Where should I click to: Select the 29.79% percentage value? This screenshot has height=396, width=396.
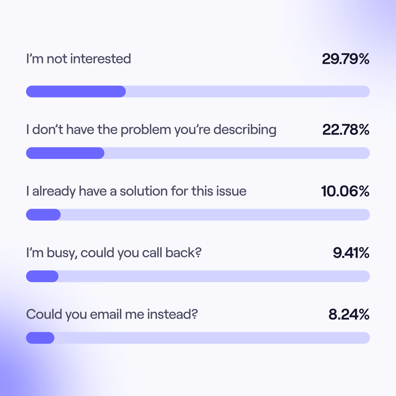click(x=345, y=59)
